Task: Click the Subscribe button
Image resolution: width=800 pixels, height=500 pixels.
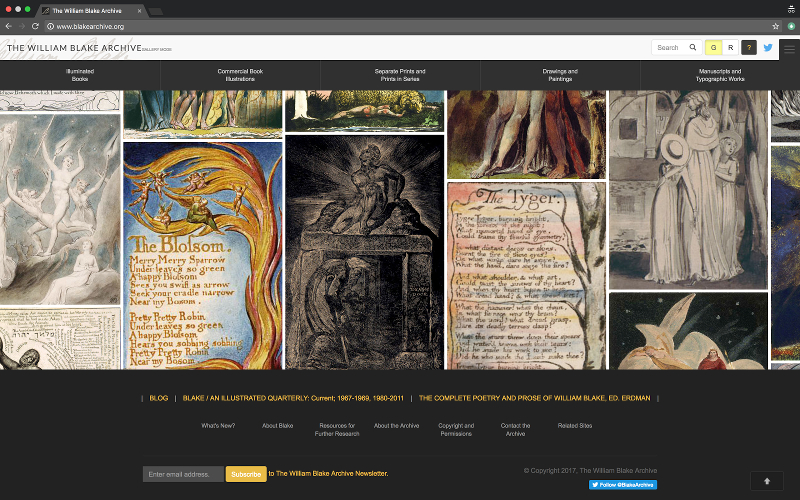Action: click(246, 474)
